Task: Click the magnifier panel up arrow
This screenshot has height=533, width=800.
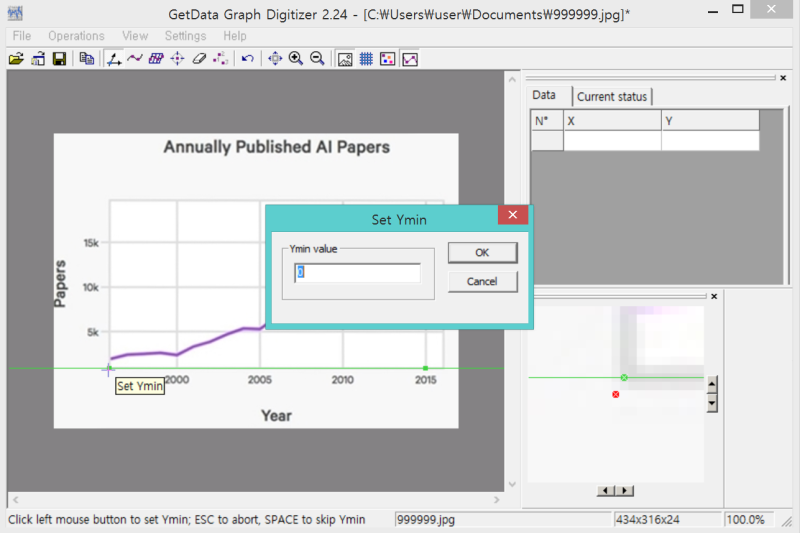Action: pyautogui.click(x=712, y=384)
